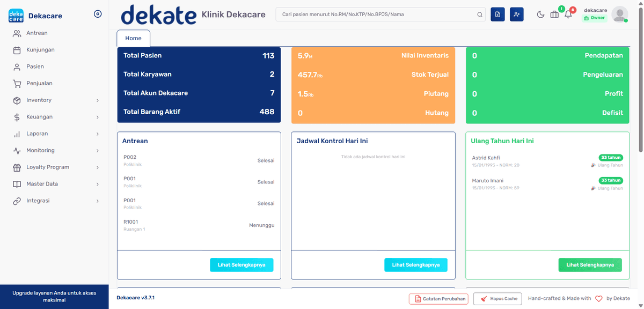Toggle dark mode with the moon icon
644x309 pixels.
540,14
